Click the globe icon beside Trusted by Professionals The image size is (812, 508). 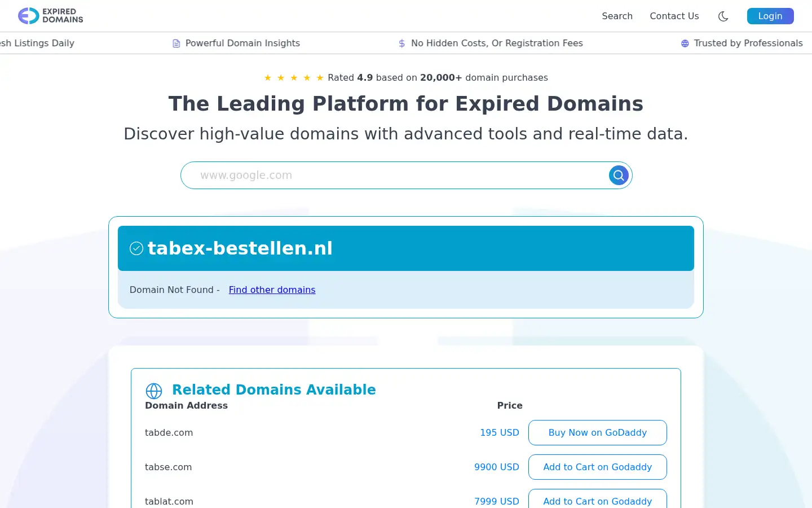pos(685,43)
